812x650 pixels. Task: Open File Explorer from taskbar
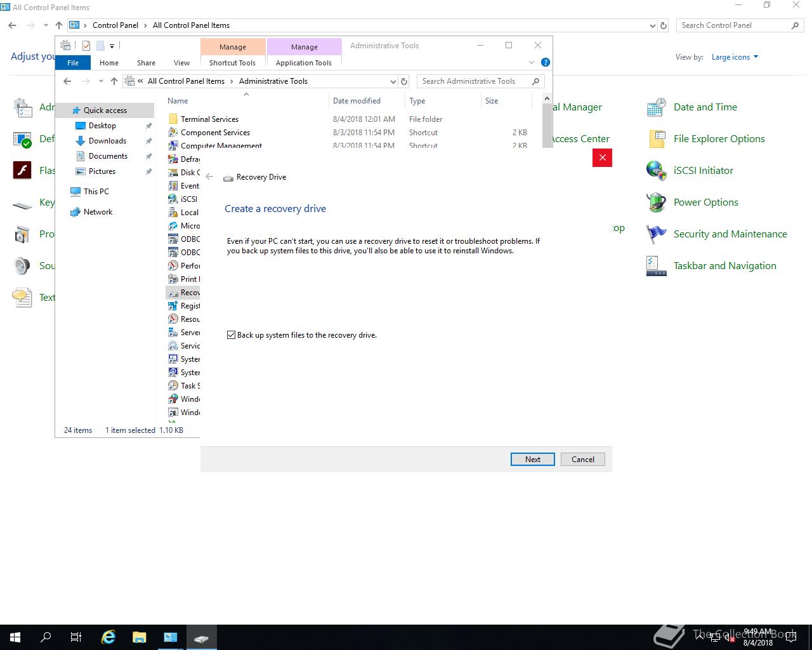(x=139, y=637)
